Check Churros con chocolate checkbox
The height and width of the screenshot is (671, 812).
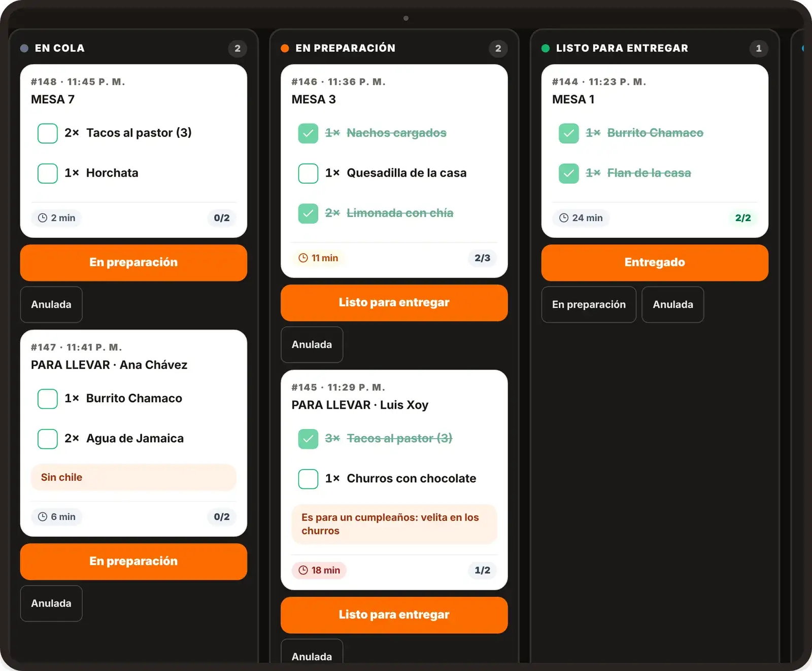click(x=308, y=479)
